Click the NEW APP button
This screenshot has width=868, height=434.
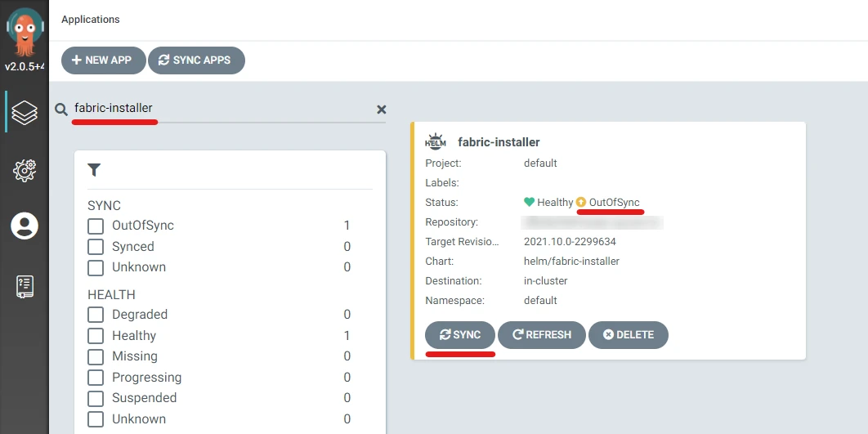[x=104, y=60]
